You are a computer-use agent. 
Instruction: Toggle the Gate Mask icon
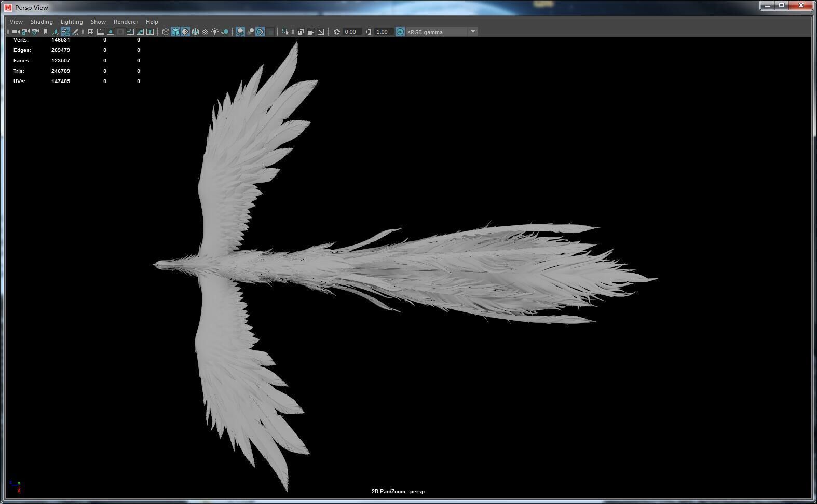(x=120, y=32)
